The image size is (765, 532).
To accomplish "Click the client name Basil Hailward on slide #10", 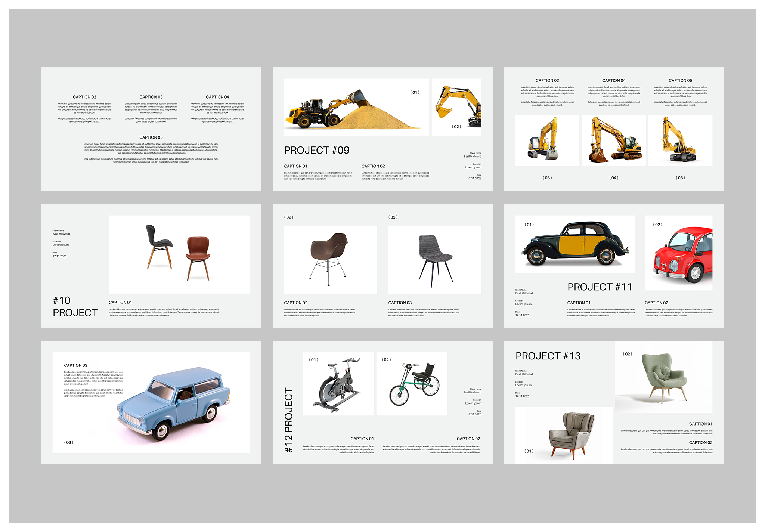I will [61, 233].
